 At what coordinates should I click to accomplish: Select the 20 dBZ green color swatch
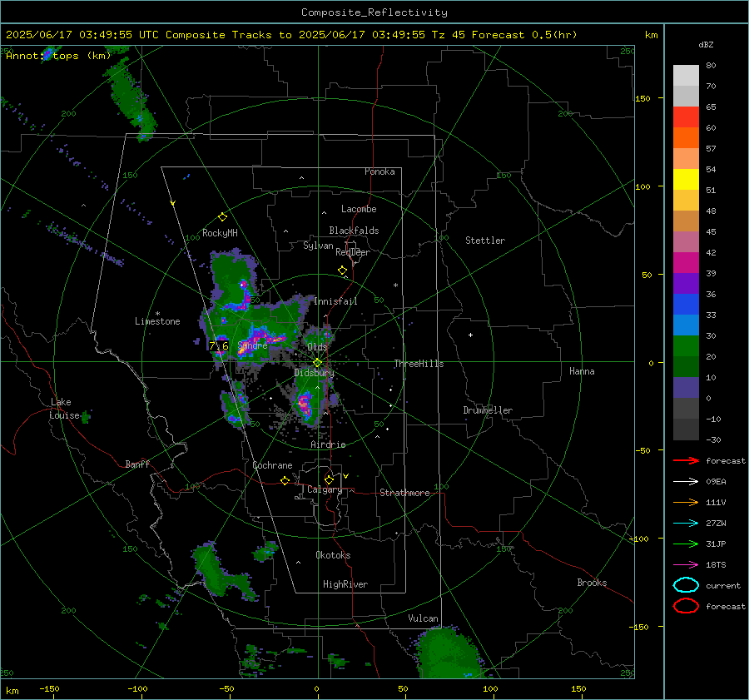pos(686,346)
